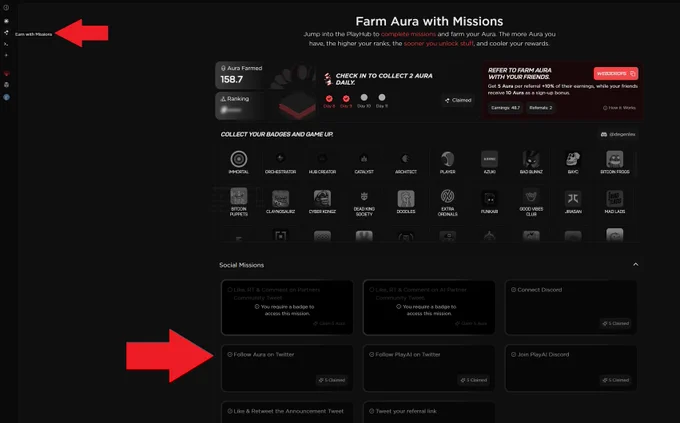Viewport: 680px width, 423px height.
Task: Click Claimed button on Follow Aura card
Action: [332, 380]
